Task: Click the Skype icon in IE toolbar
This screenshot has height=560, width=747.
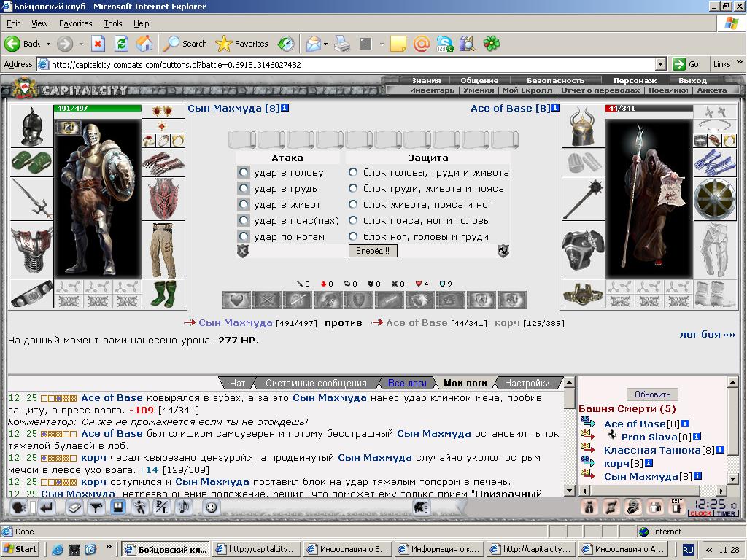Action: 444,44
